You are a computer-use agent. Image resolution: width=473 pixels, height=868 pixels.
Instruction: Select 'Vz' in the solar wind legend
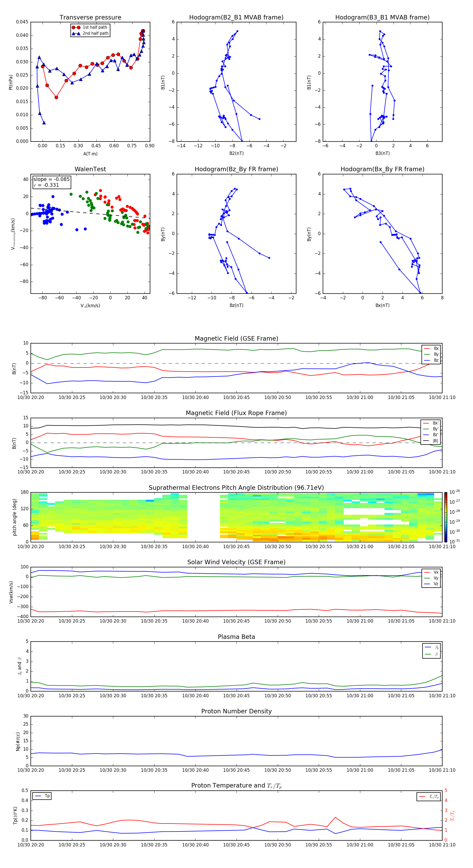[x=431, y=584]
